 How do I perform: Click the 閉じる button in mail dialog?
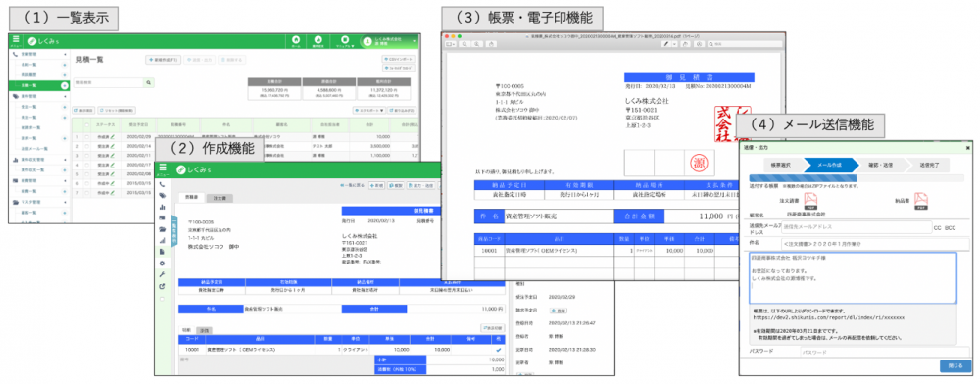(x=955, y=366)
